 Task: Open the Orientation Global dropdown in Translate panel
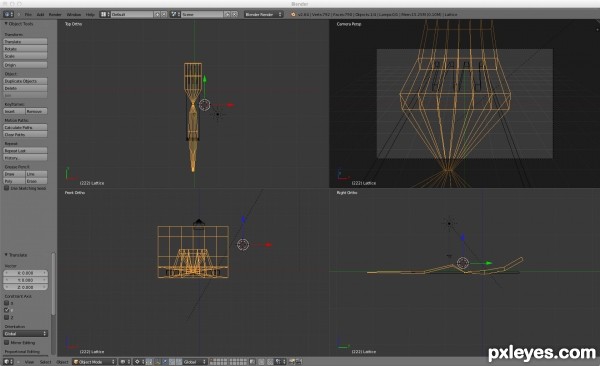click(26, 333)
